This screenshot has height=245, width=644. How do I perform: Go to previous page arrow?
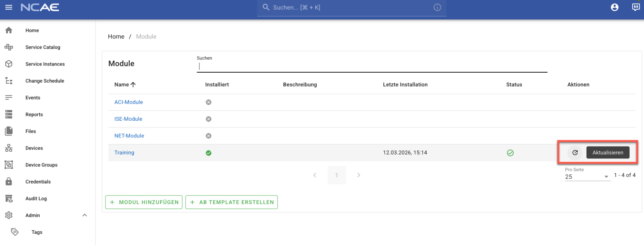(315, 175)
